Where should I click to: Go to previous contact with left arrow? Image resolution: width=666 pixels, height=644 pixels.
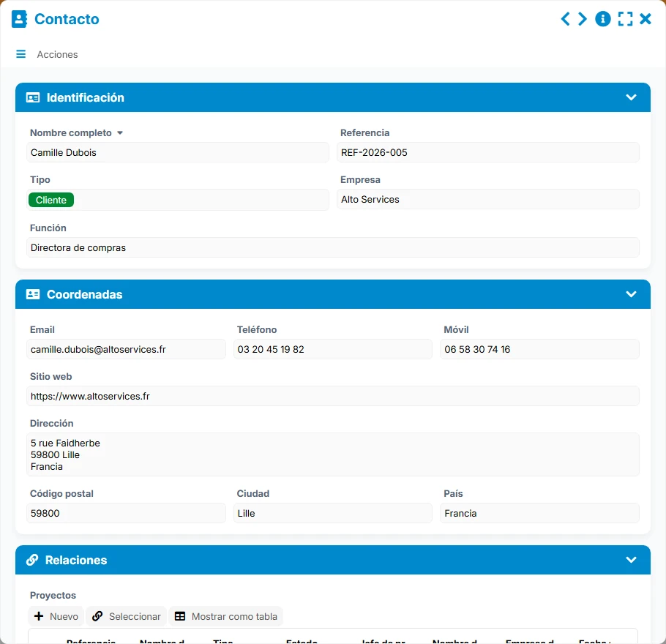(x=565, y=19)
